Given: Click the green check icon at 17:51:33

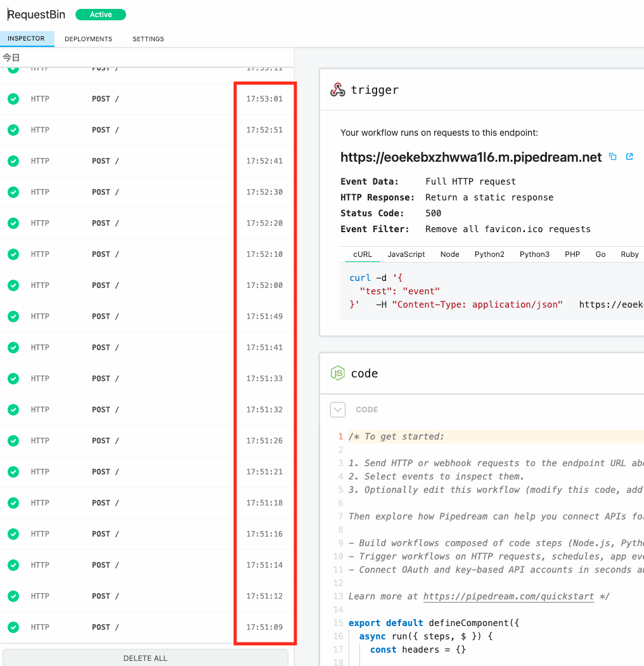Looking at the screenshot, I should 13,379.
